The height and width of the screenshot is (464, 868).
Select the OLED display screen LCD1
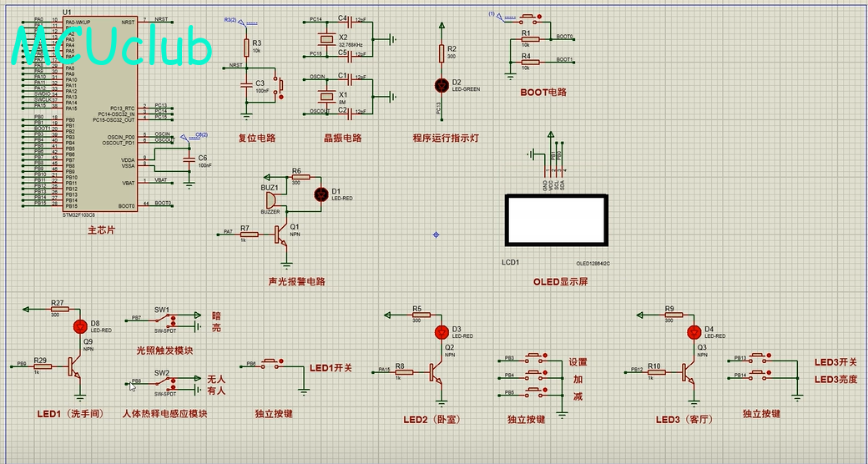pyautogui.click(x=557, y=219)
